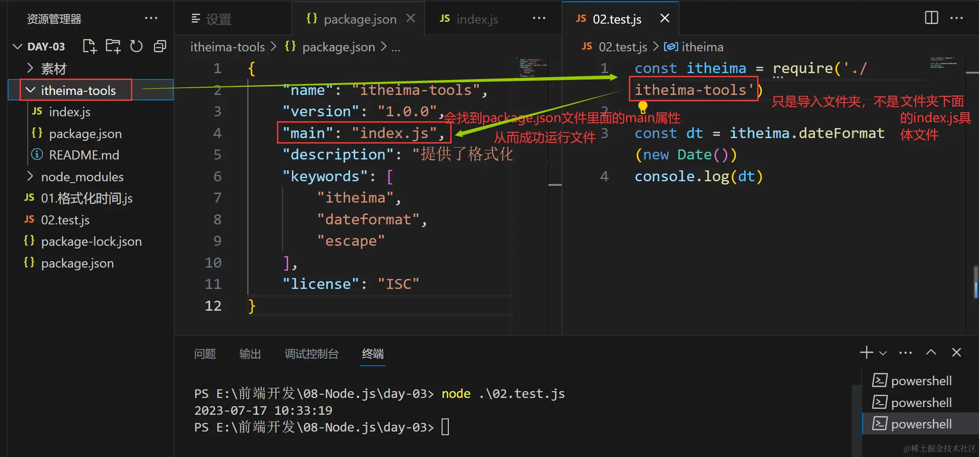The image size is (980, 457).
Task: Click the 02.test.js editor minimap
Action: pyautogui.click(x=945, y=63)
